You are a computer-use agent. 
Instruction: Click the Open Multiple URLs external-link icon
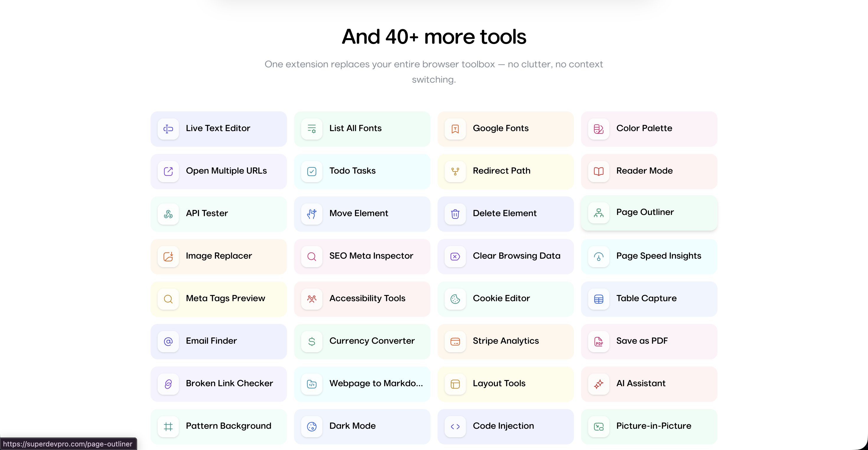[168, 171]
